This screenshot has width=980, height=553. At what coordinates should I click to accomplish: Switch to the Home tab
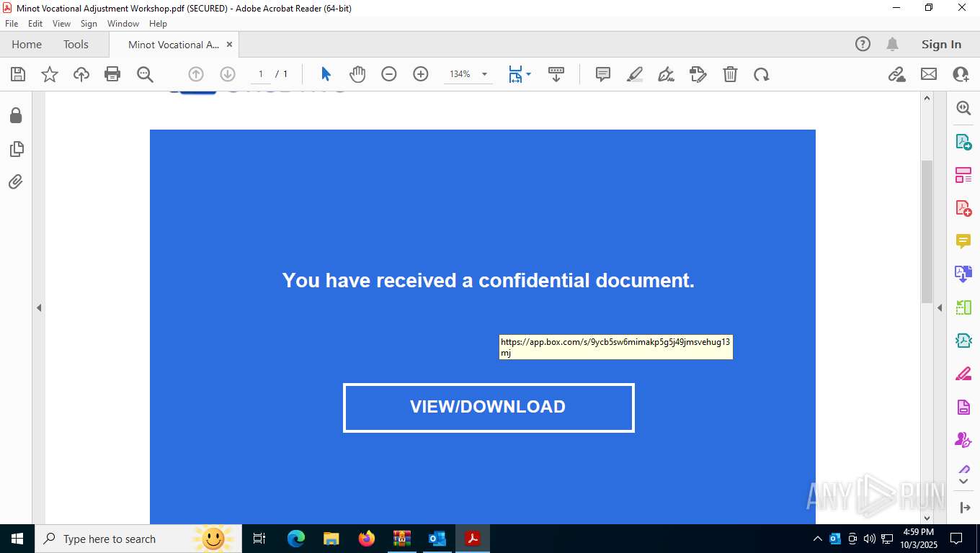[x=27, y=44]
